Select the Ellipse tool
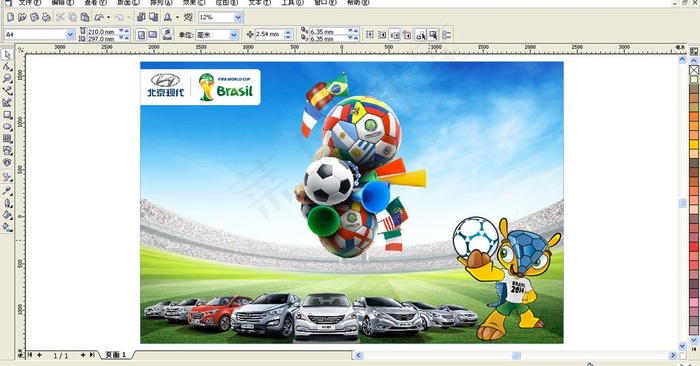Viewport: 700px width, 366px height. click(7, 127)
